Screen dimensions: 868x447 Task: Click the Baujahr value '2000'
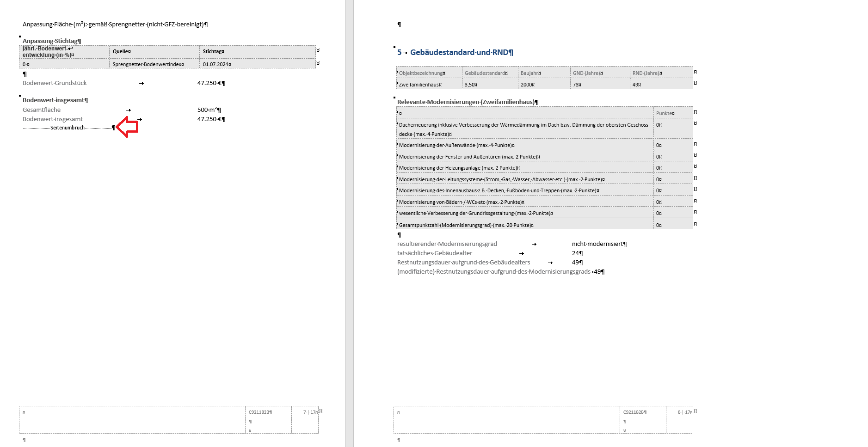click(527, 85)
